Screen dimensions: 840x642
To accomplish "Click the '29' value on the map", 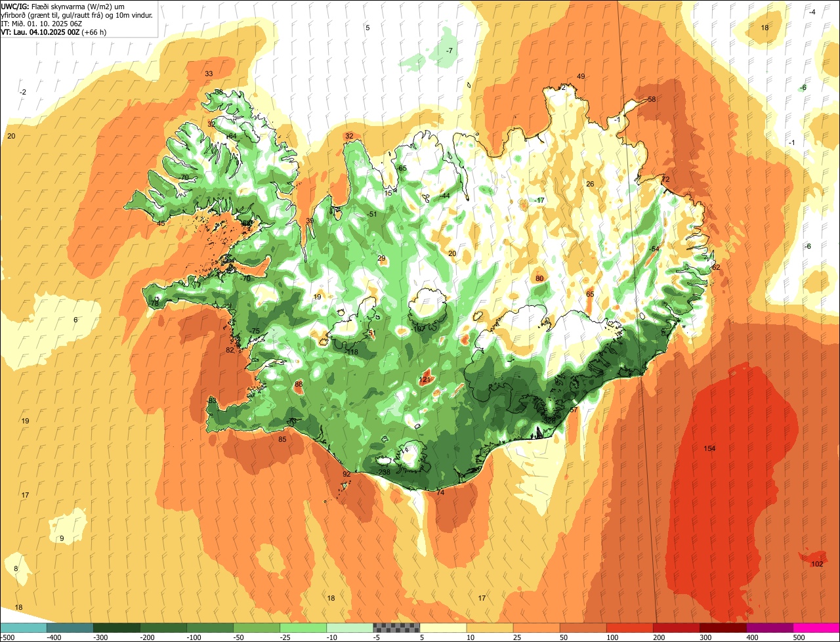I will [381, 258].
